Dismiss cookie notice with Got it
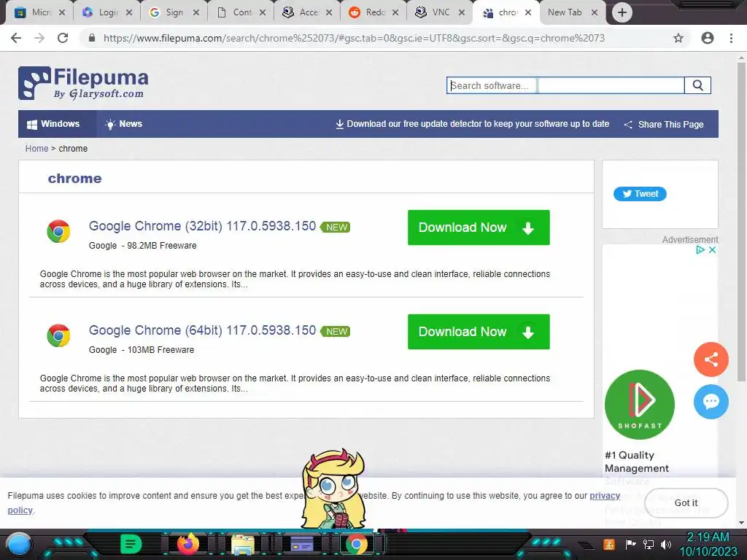This screenshot has width=747, height=560. pyautogui.click(x=686, y=503)
